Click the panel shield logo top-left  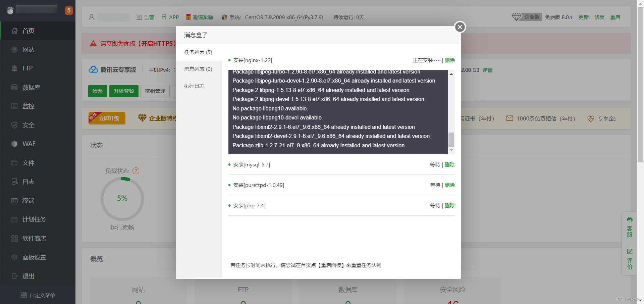coord(10,10)
